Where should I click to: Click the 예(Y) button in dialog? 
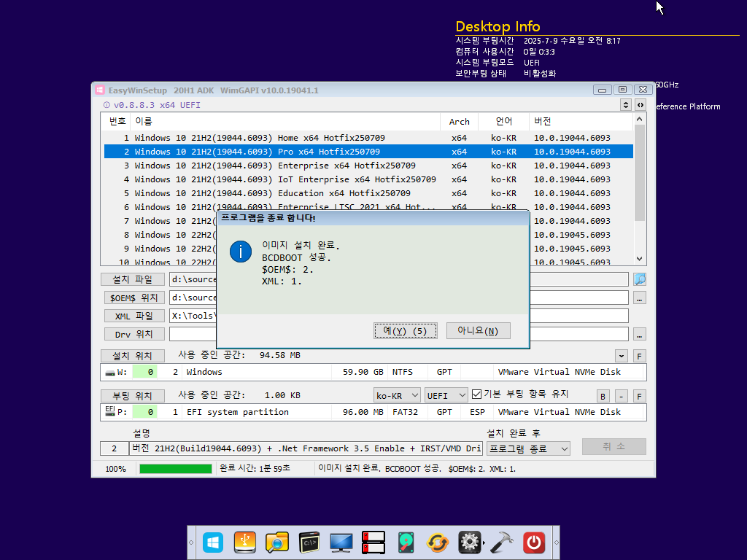(405, 330)
